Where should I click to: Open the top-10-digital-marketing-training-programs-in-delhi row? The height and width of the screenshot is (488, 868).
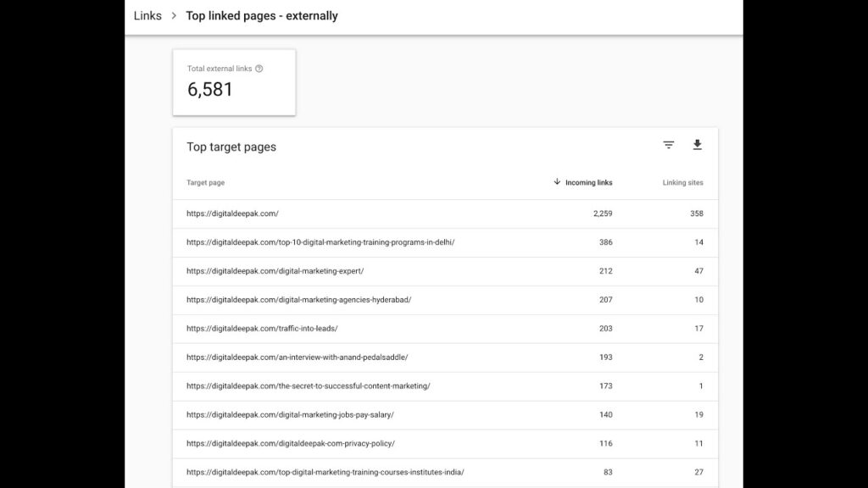pos(445,242)
